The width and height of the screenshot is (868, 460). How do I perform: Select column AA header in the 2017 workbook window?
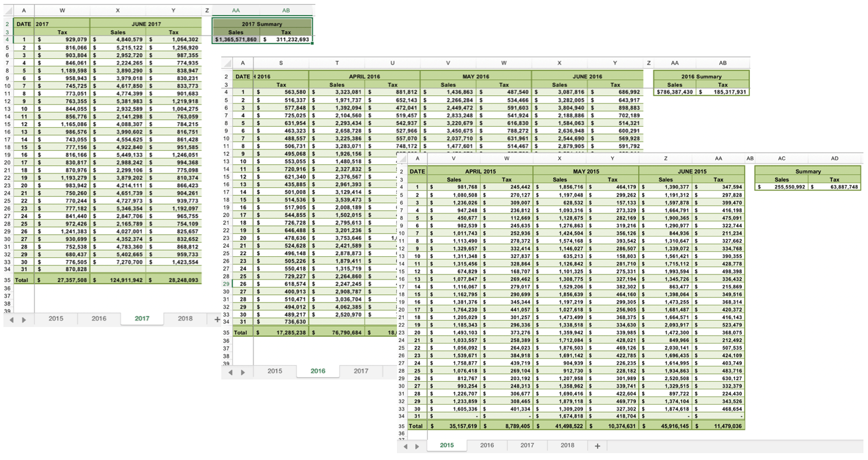[236, 10]
